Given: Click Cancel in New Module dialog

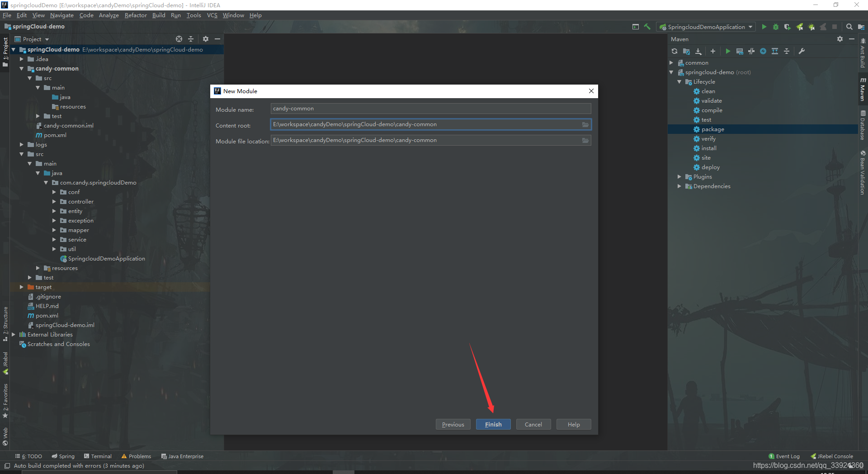Looking at the screenshot, I should point(533,424).
